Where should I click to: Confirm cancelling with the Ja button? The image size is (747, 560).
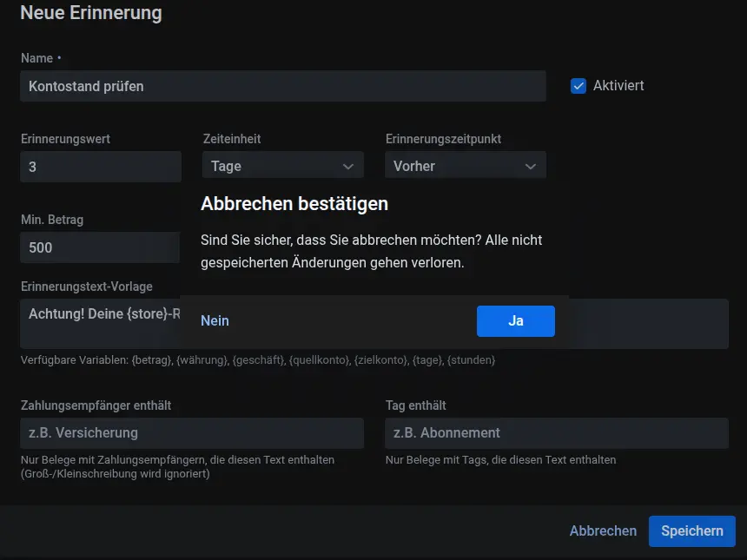click(x=515, y=321)
